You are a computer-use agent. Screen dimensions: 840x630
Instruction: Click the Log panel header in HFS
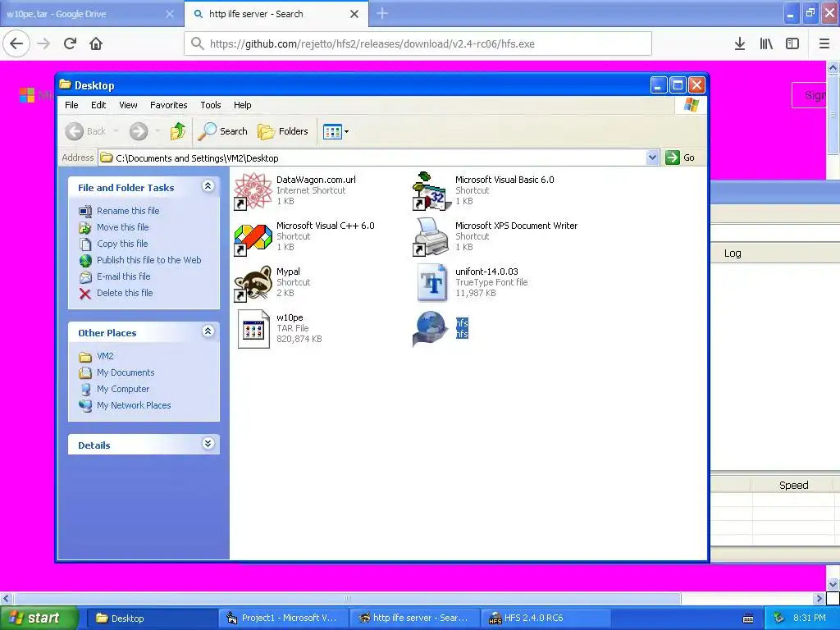pos(733,253)
